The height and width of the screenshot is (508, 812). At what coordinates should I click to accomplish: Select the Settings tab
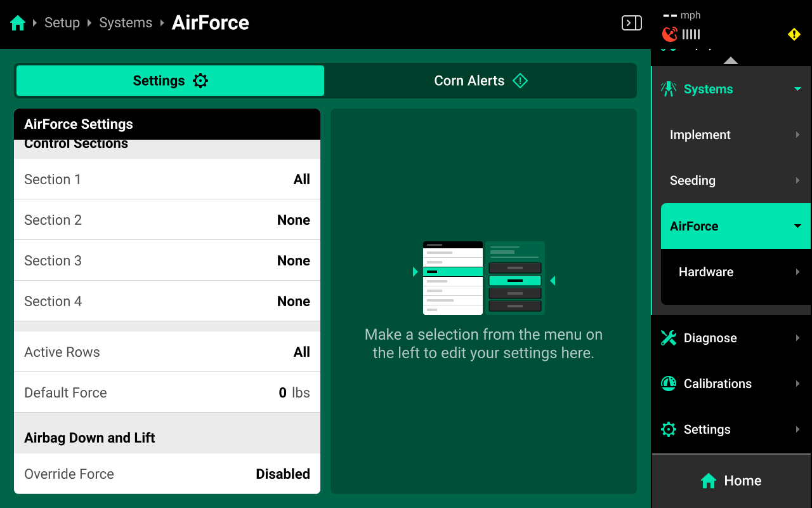(x=170, y=81)
